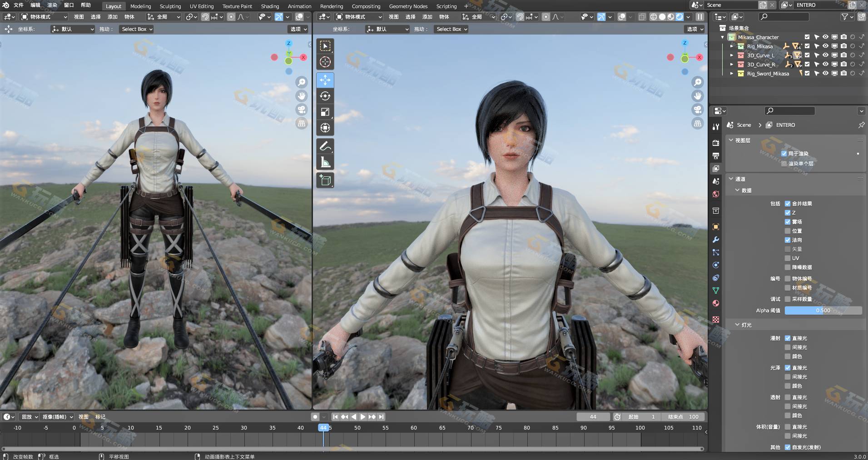Enable the UV pass checkbox
The height and width of the screenshot is (460, 868).
(788, 258)
